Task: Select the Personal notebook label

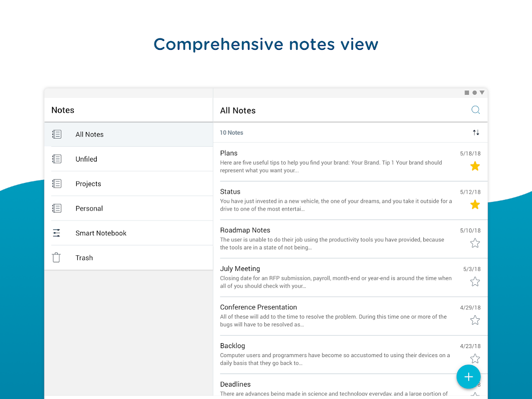Action: (89, 208)
